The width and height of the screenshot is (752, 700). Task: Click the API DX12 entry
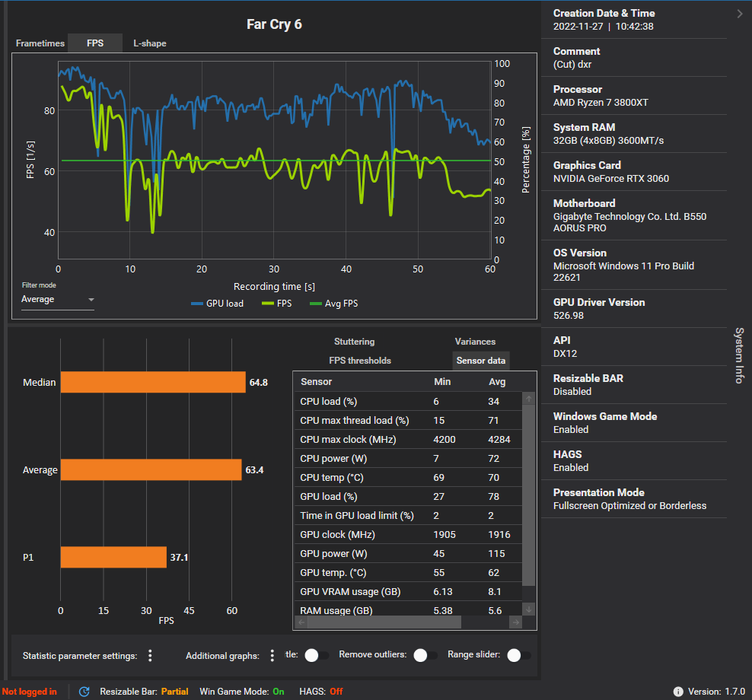634,347
